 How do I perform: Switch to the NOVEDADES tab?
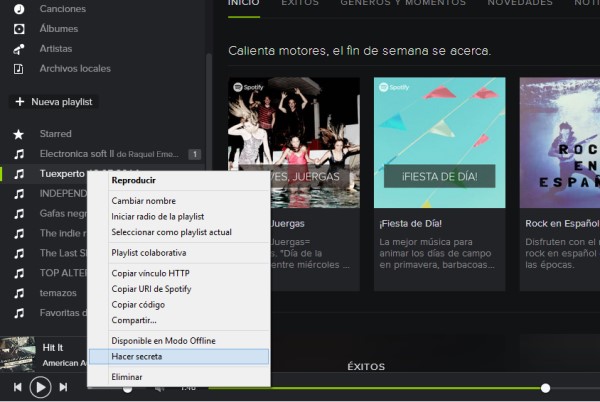coord(520,3)
